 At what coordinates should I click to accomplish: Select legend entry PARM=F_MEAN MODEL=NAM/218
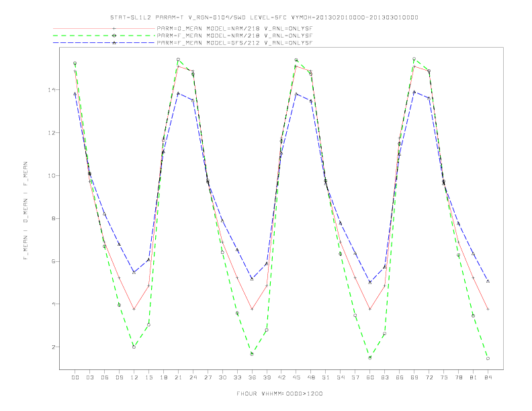click(234, 36)
